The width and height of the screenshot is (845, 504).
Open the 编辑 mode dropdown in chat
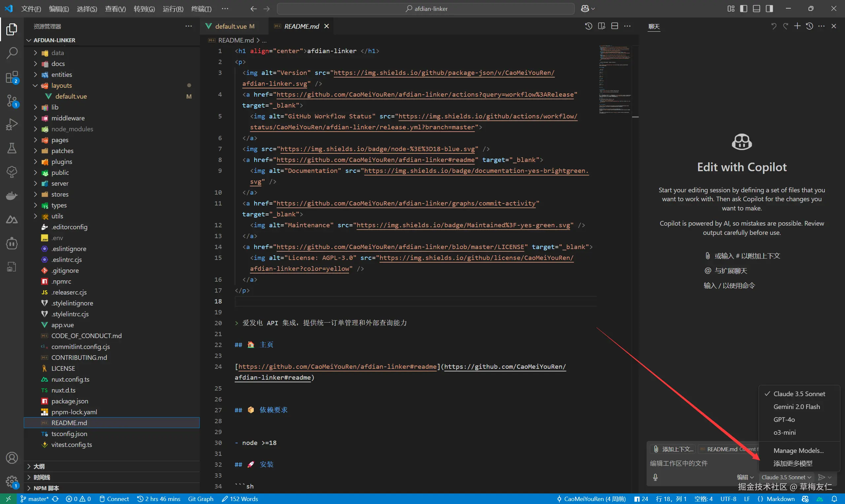coord(745,477)
